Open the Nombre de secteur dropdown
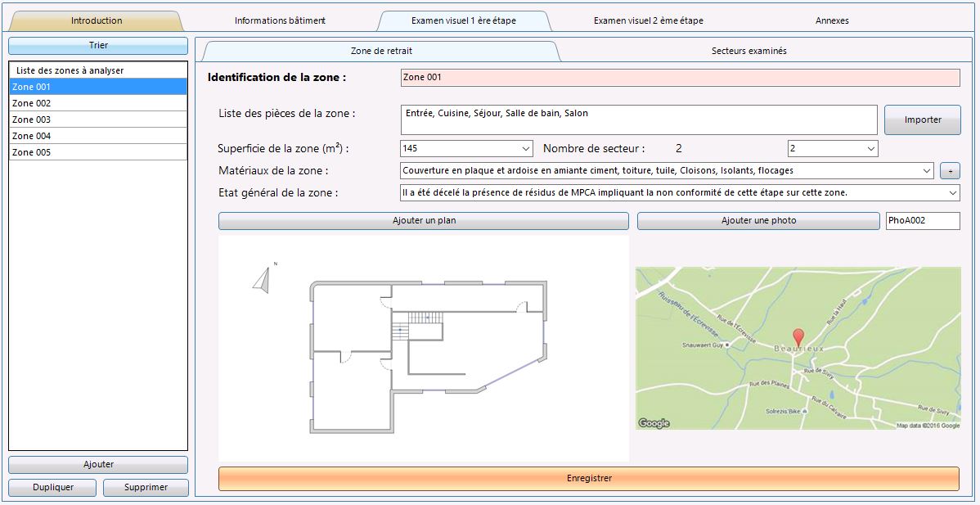Screen dimensions: 980x505 click(x=870, y=148)
